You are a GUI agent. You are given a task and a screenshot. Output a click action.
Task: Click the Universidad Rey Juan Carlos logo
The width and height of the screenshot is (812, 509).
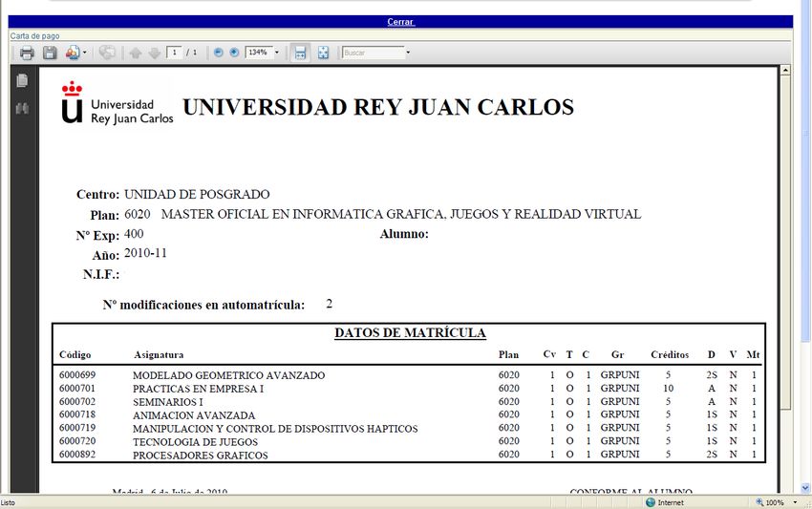coord(118,103)
